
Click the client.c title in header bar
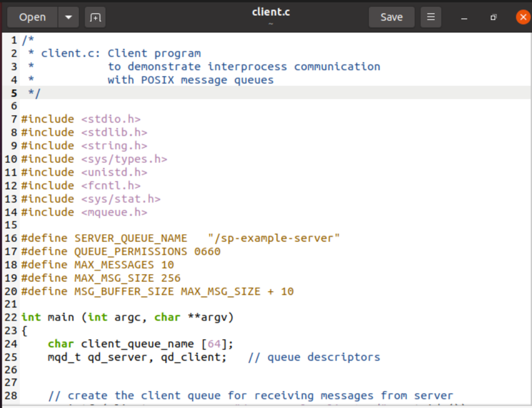(x=270, y=13)
